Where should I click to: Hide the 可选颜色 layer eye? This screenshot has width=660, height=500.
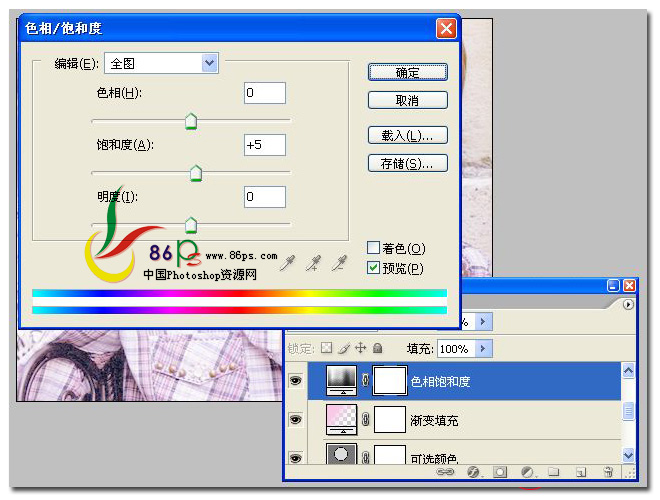[295, 457]
